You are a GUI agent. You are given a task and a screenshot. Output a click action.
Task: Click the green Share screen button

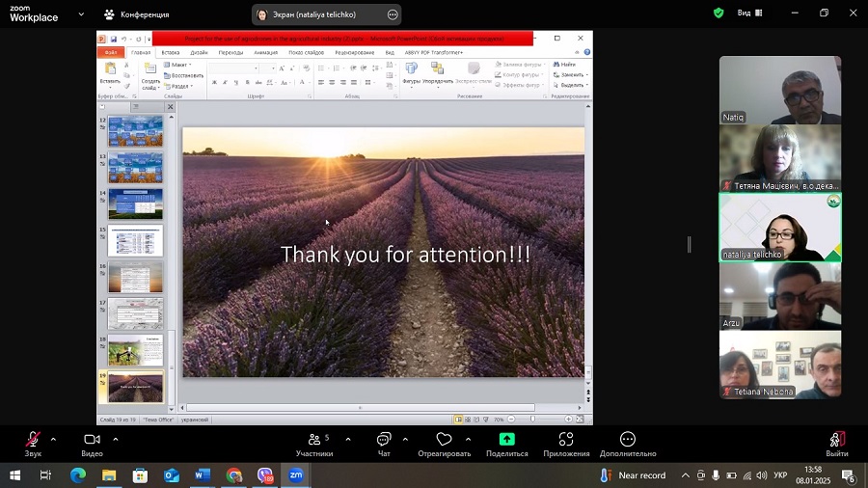506,444
